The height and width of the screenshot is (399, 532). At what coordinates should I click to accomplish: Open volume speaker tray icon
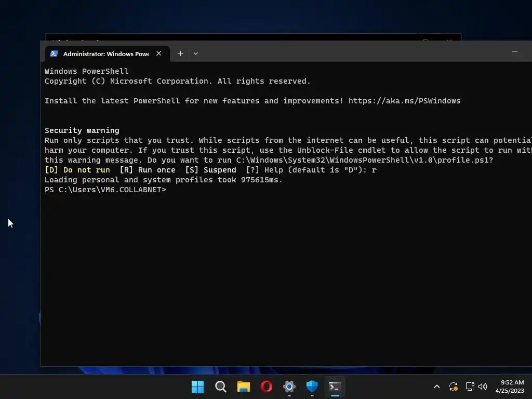click(483, 387)
